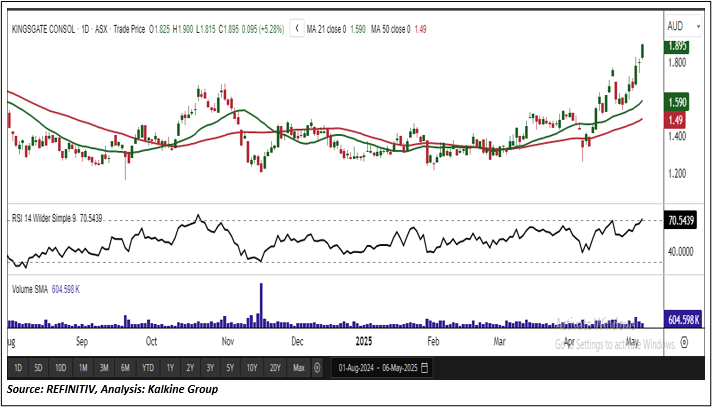Show the Max time range
712x407 pixels.
pos(299,368)
